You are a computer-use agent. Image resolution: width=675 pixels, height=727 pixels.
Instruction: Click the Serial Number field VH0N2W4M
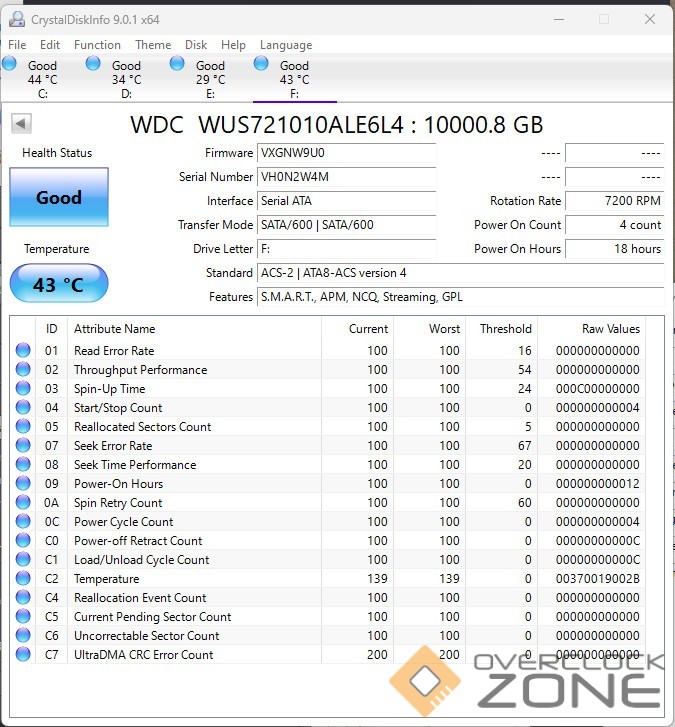click(x=347, y=177)
